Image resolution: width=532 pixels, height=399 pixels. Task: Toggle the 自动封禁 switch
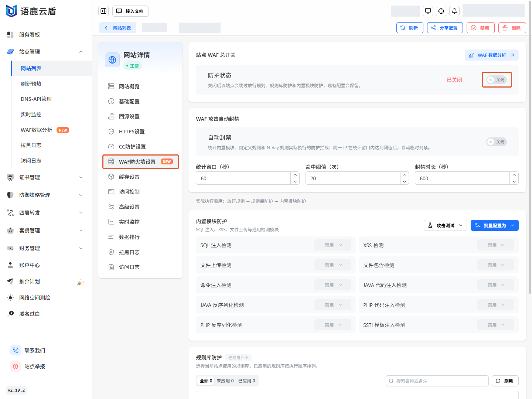point(497,142)
